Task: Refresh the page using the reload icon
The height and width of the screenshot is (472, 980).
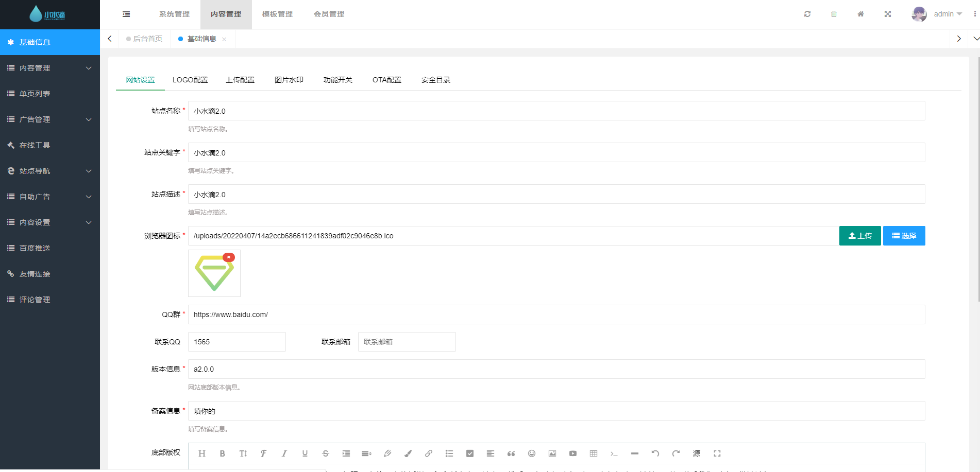Action: click(x=807, y=14)
